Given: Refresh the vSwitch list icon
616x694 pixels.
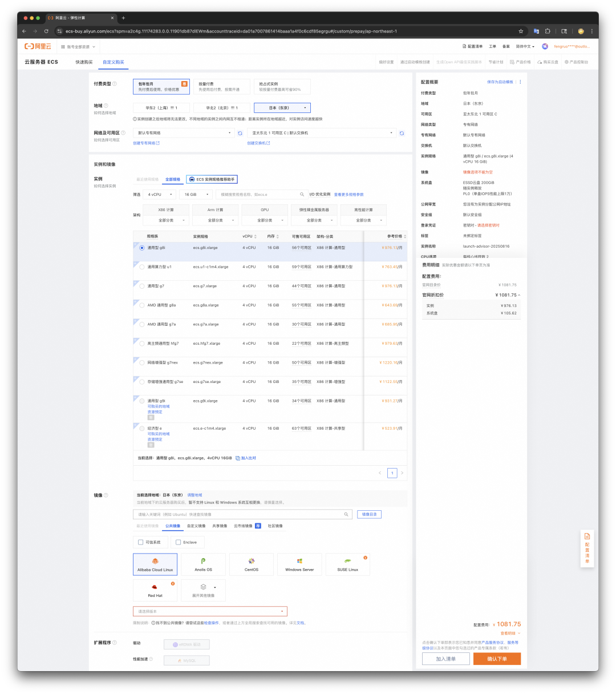Looking at the screenshot, I should click(x=402, y=133).
